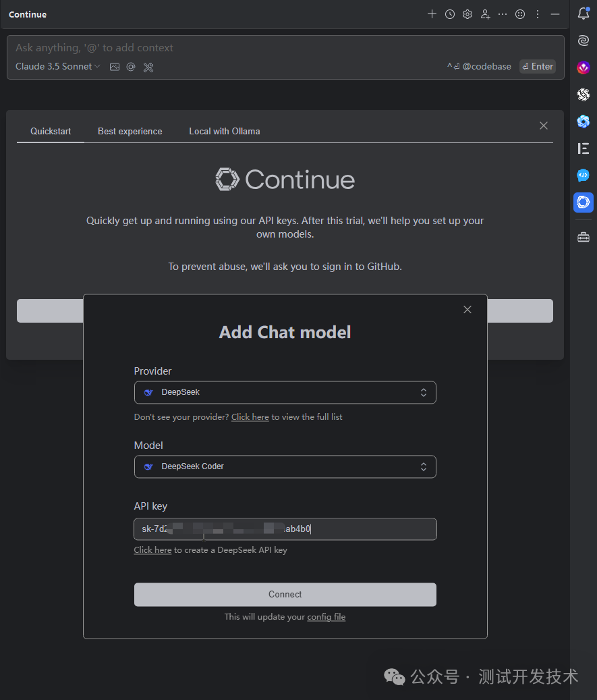Open the blue code chat bubble icon in sidebar
The width and height of the screenshot is (597, 700).
click(x=583, y=175)
